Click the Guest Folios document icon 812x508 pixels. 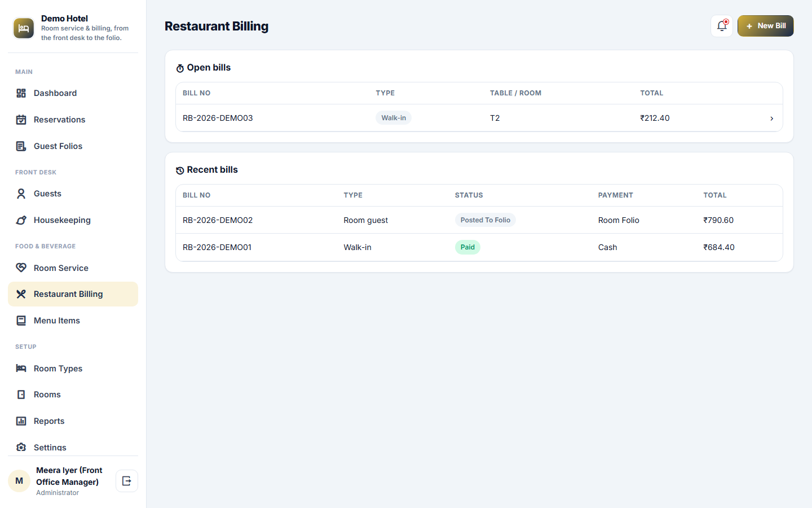[21, 146]
